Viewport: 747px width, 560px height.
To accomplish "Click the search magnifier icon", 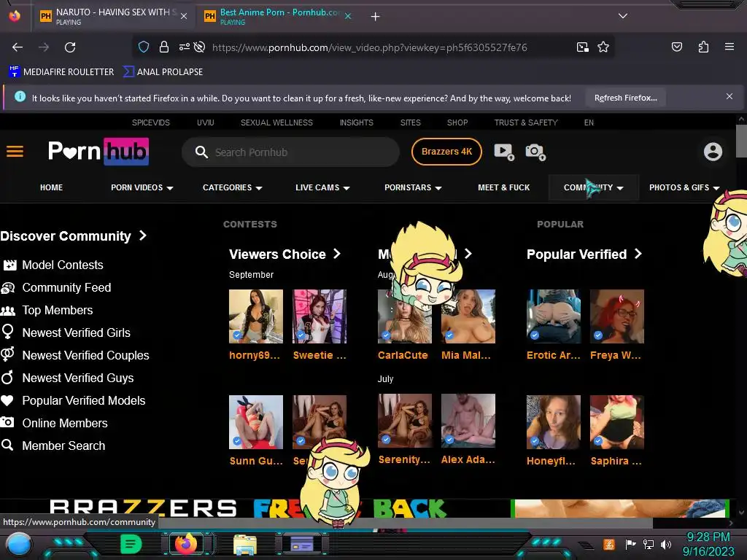I will click(201, 152).
